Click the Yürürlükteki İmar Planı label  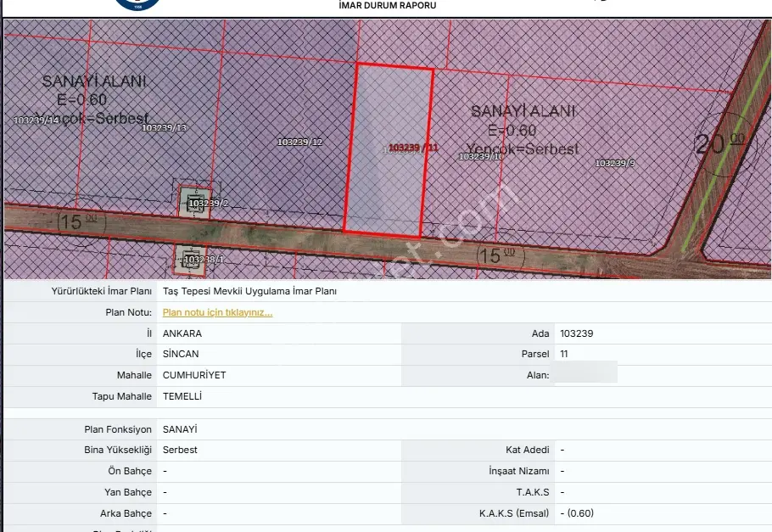[x=102, y=291]
